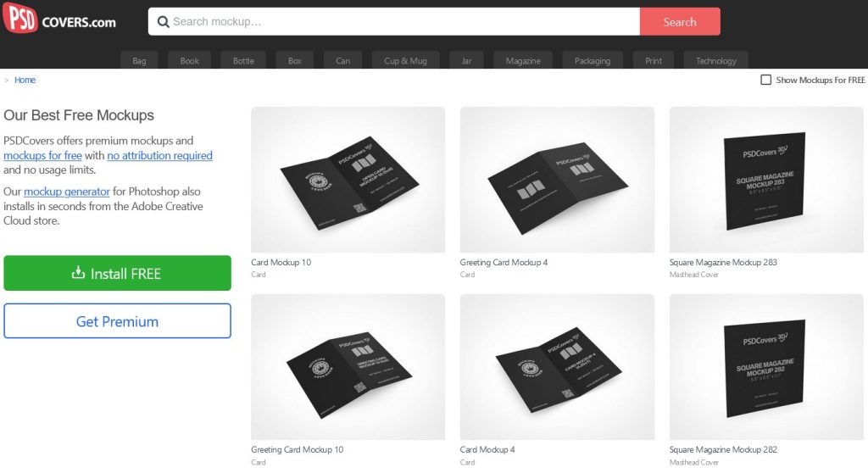
Task: Open Greeting Card Mockup 4 thumbnail
Action: click(x=557, y=180)
